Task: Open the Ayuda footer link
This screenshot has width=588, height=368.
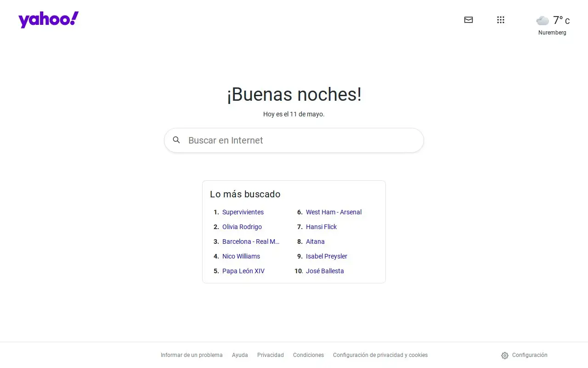Action: coord(240,355)
